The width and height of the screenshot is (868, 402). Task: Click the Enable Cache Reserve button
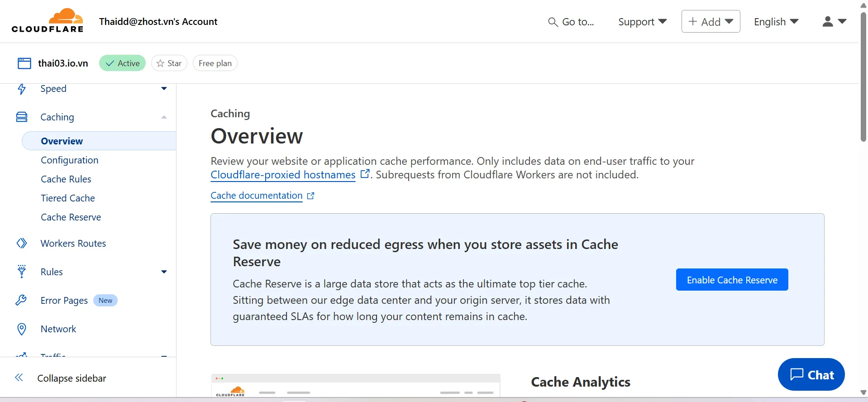[732, 280]
